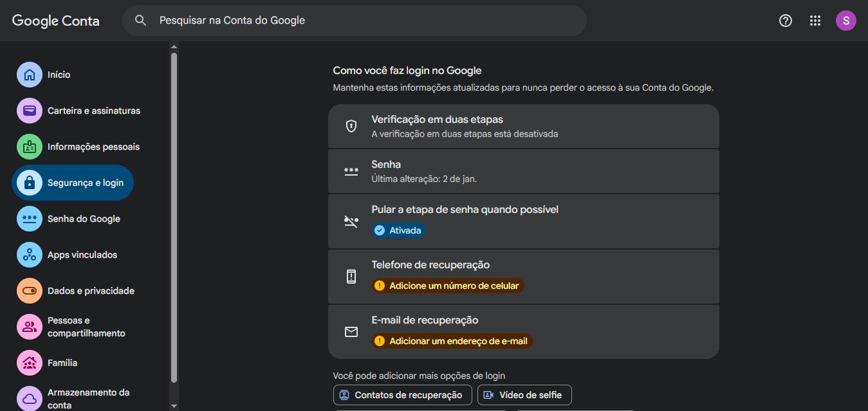Click the magnifier search icon
This screenshot has width=868, height=411.
click(x=140, y=21)
